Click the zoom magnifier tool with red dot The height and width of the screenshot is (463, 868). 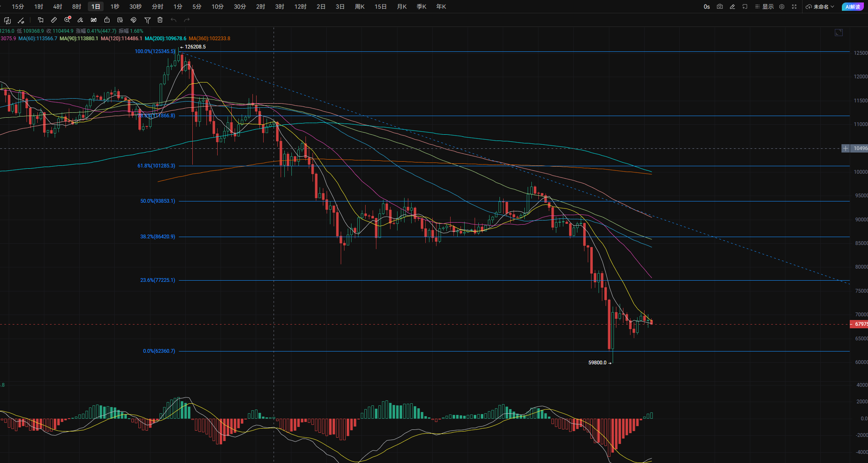[67, 20]
